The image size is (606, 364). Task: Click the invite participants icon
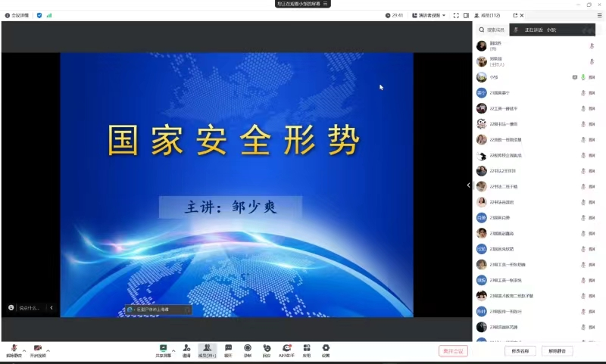[186, 348]
